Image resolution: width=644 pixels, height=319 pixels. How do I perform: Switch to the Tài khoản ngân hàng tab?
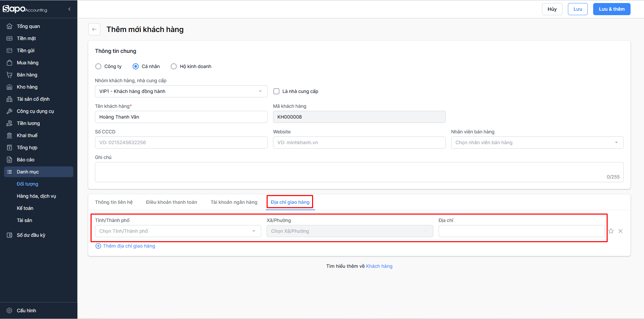coord(234,202)
